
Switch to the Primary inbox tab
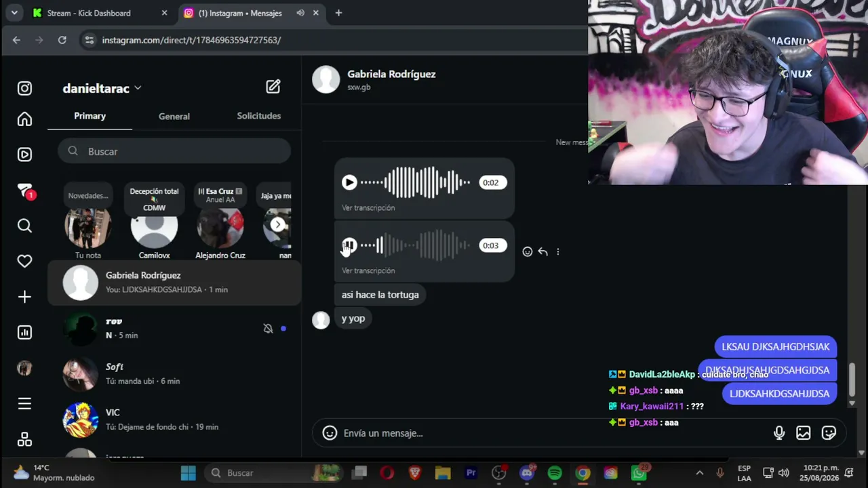[x=90, y=116]
